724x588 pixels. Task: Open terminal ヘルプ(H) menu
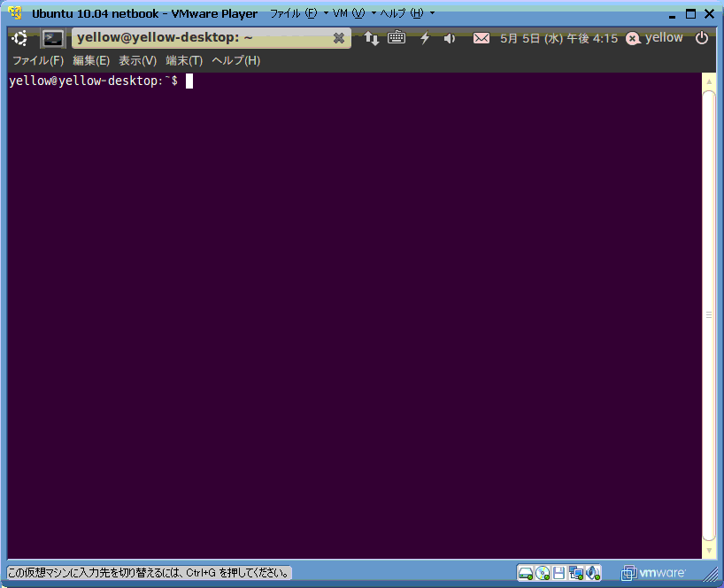click(236, 60)
